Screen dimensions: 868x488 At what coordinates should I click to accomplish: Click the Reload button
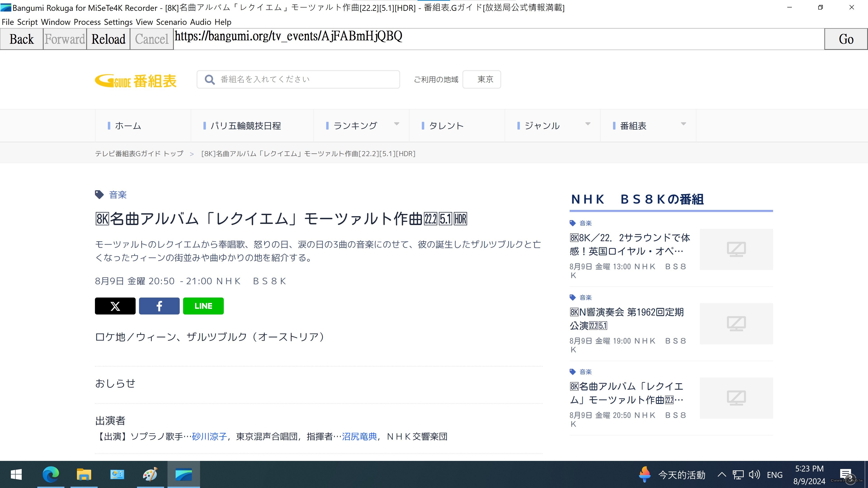pyautogui.click(x=108, y=39)
